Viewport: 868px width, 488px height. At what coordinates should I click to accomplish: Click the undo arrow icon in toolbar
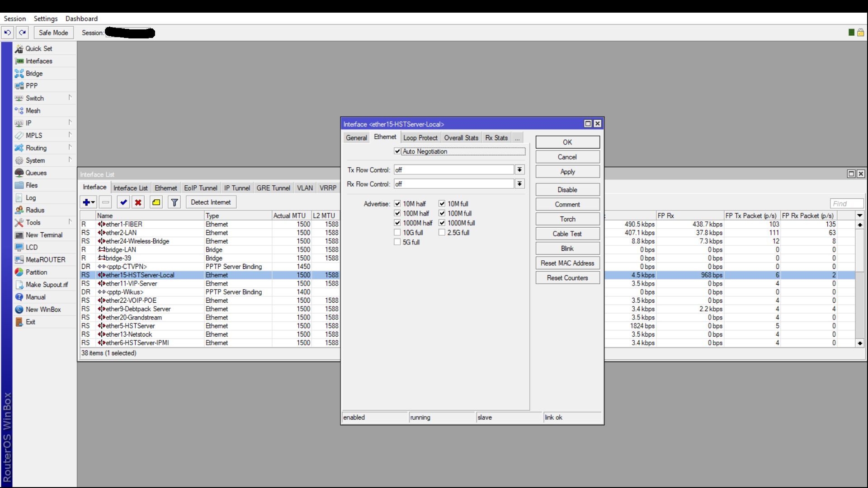[8, 33]
